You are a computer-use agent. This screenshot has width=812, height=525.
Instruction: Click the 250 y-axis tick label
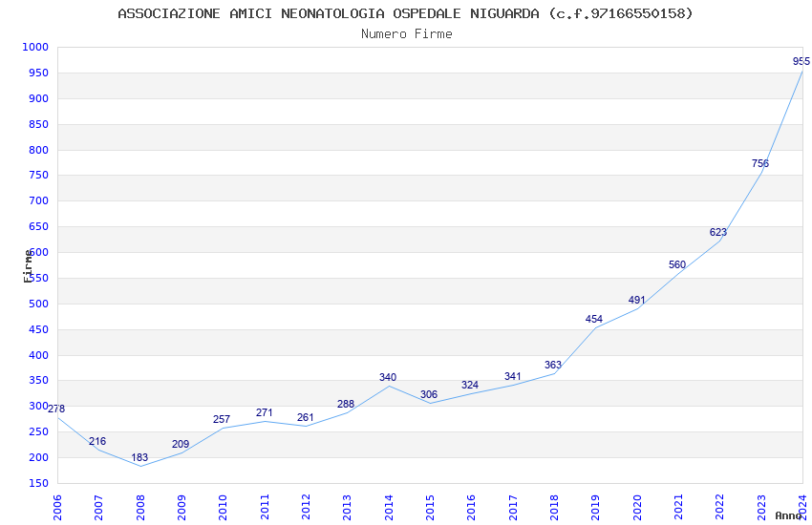[39, 431]
